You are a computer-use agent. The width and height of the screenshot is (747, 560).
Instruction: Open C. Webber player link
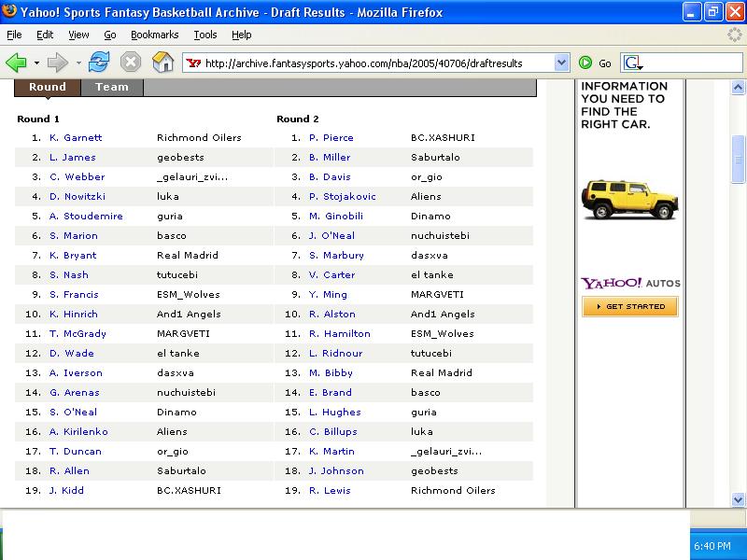point(78,176)
